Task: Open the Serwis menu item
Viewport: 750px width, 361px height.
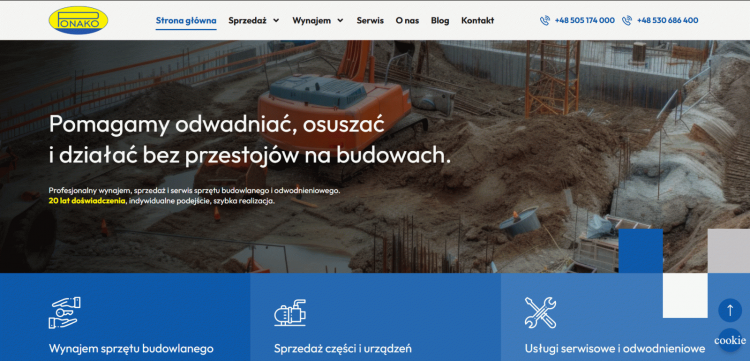Action: 370,21
